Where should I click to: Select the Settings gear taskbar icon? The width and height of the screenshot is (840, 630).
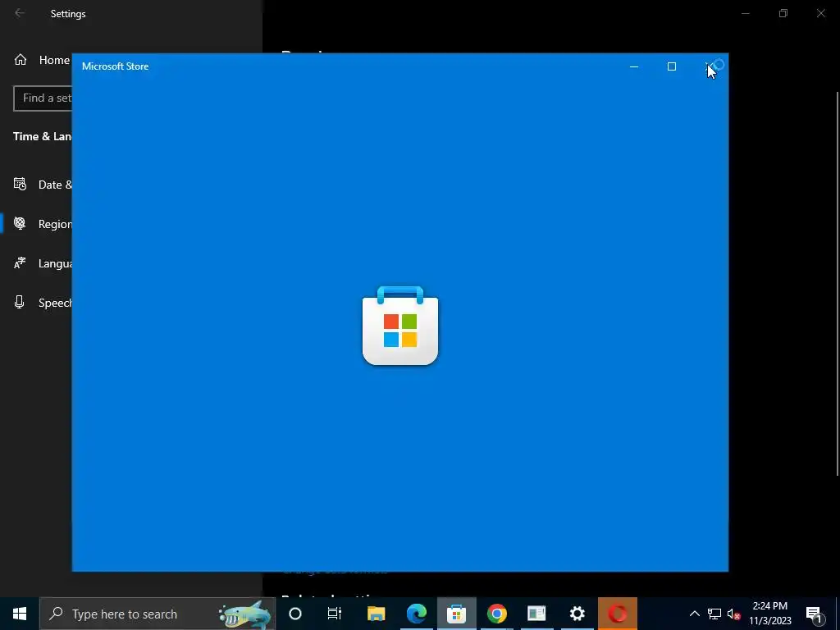(x=577, y=614)
